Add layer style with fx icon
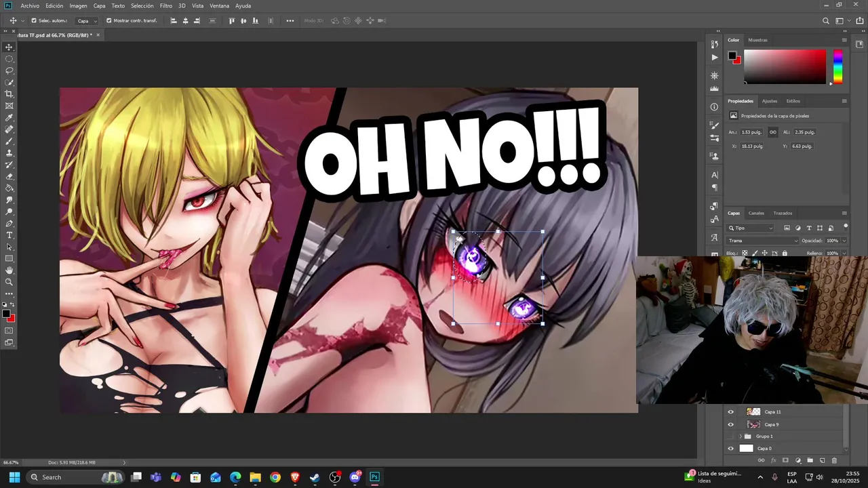This screenshot has height=488, width=868. (773, 461)
